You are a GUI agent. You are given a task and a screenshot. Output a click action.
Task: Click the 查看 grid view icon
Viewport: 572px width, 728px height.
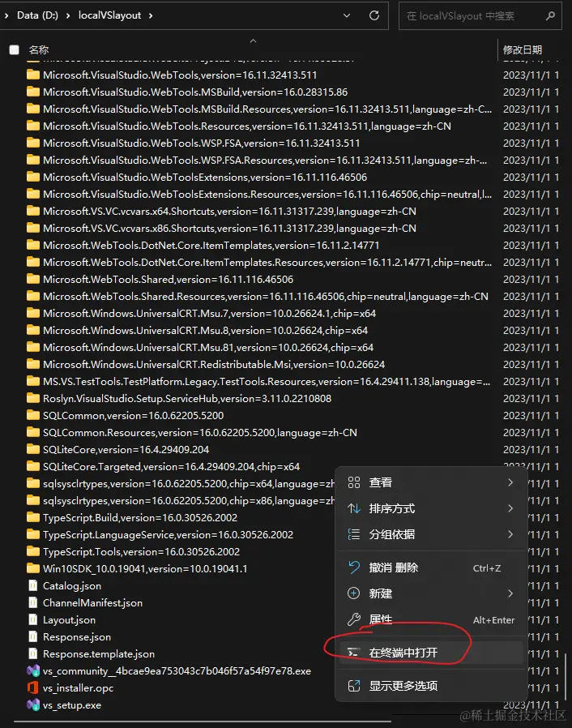[354, 482]
